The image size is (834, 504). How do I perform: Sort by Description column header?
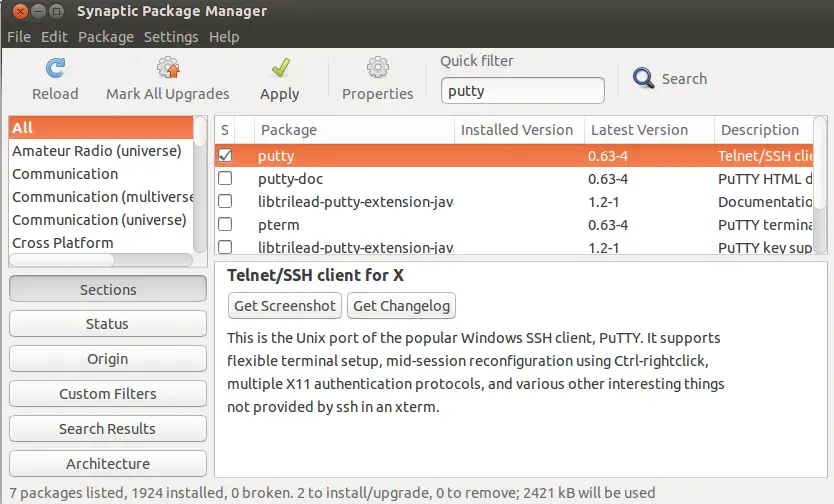point(764,130)
